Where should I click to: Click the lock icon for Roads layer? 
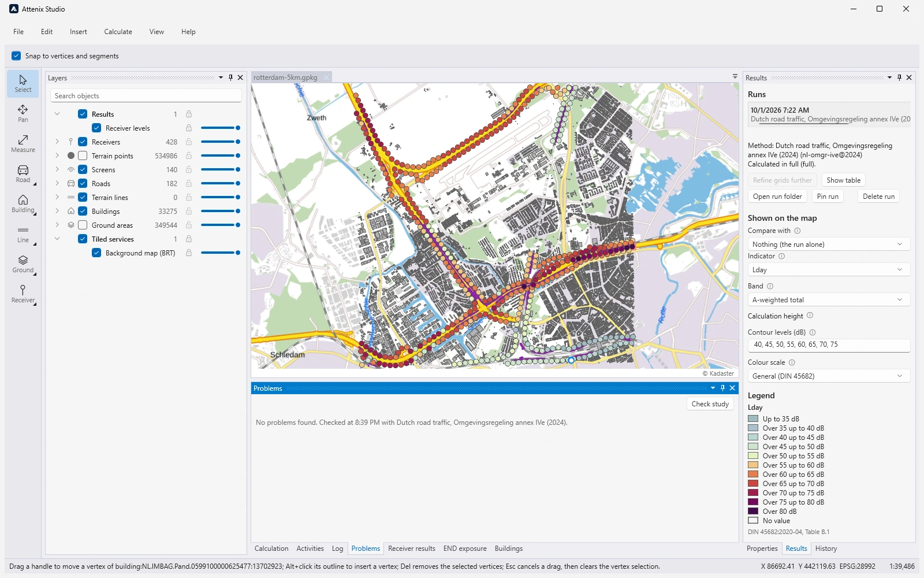point(189,183)
